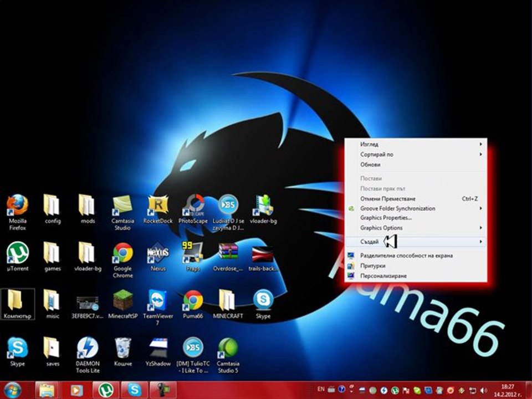Open the volume speaker tray icon
The image size is (532, 399).
(x=483, y=390)
